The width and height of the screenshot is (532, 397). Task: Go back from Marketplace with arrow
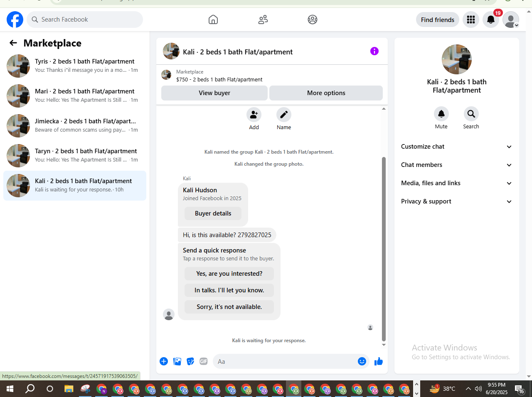13,43
